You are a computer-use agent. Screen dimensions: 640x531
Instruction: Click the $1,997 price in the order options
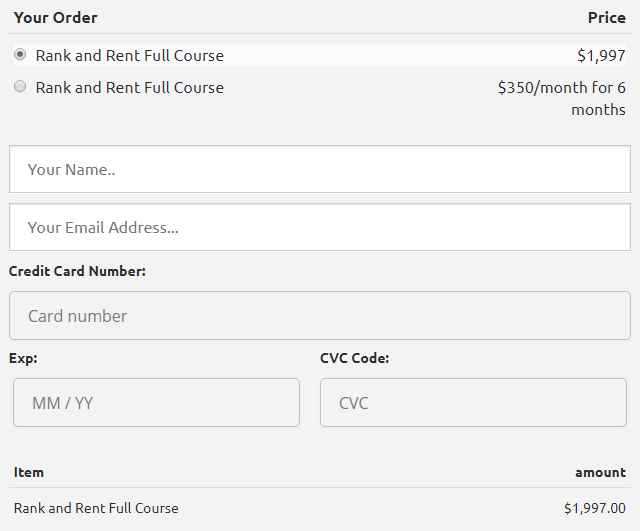(x=601, y=56)
